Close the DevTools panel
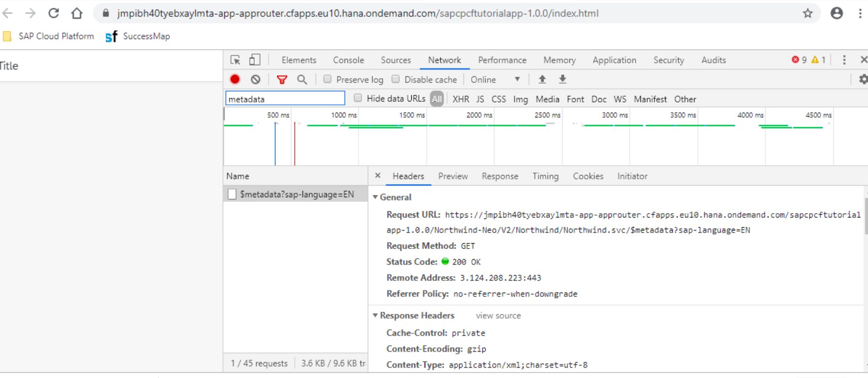 tap(864, 59)
